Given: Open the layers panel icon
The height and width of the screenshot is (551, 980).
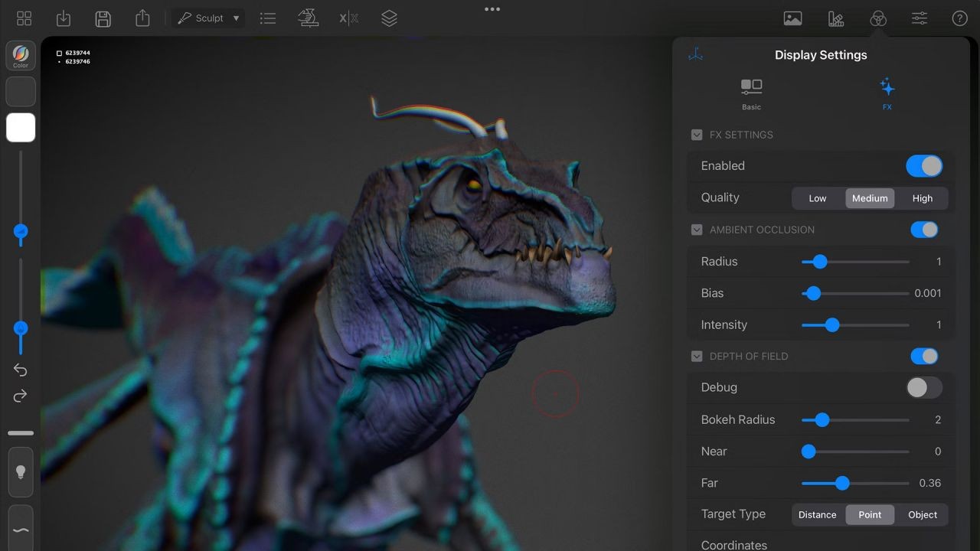Looking at the screenshot, I should coord(389,18).
